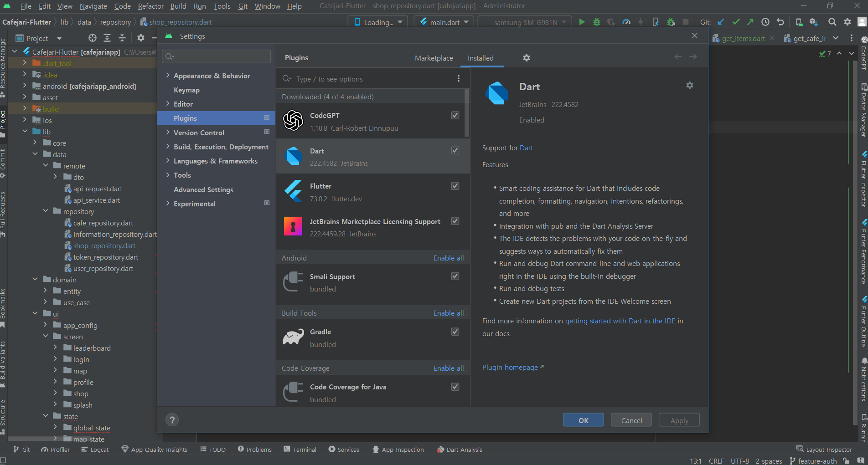Open the Dart Analysis tool window
868x465 pixels.
tap(460, 450)
